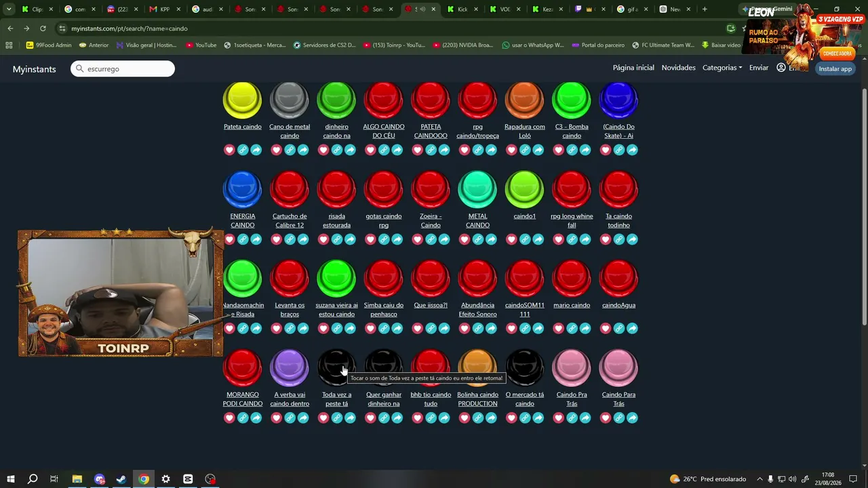This screenshot has height=488, width=868.
Task: Favorite the METAL CAINDO sound
Action: 465,239
